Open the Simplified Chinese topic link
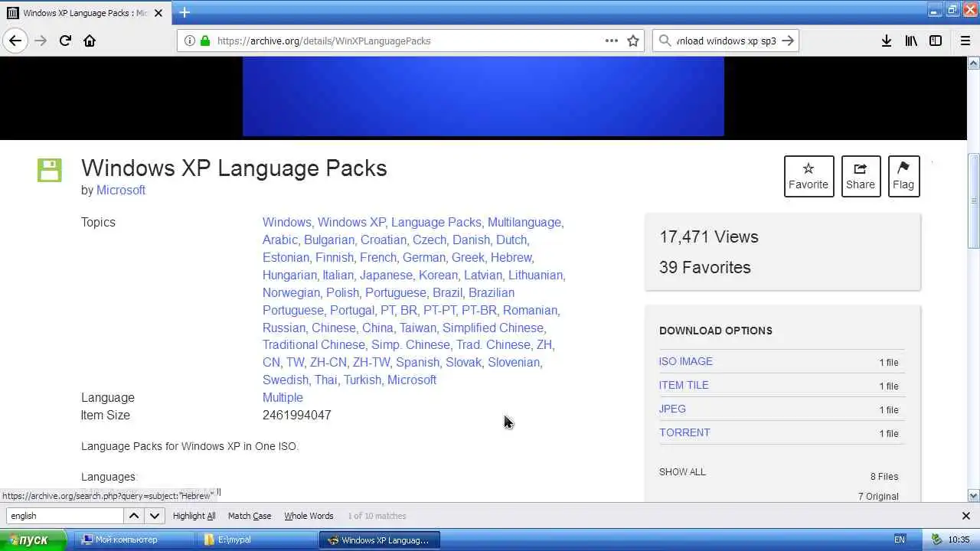This screenshot has height=551, width=980. pos(492,328)
